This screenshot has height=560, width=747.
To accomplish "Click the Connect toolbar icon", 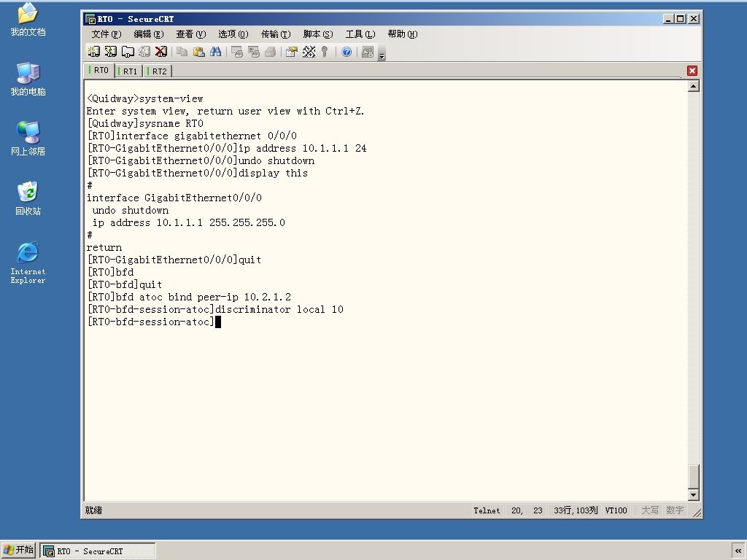I will [x=94, y=52].
